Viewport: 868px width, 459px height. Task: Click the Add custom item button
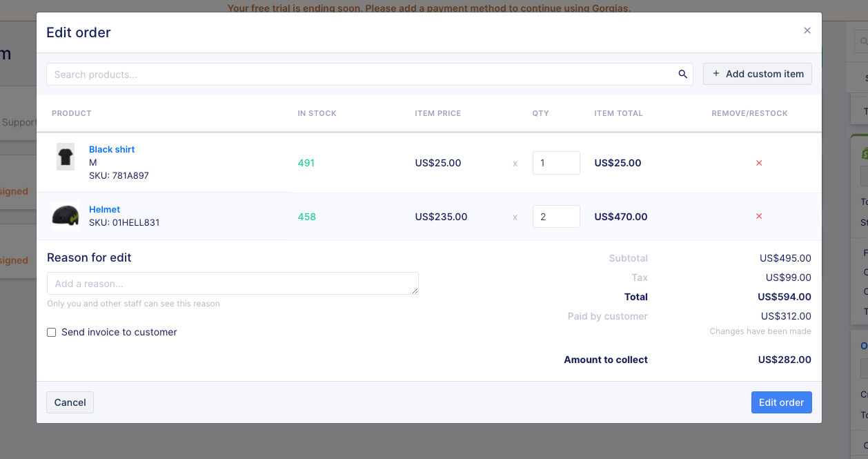757,74
